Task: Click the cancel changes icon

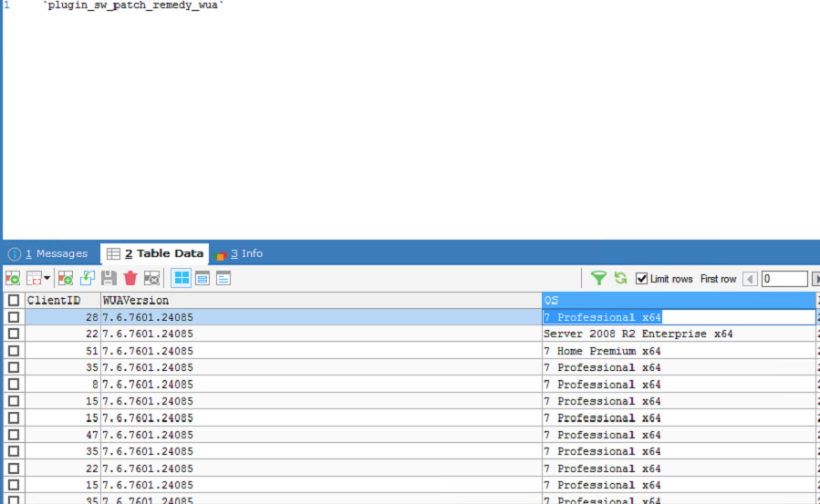Action: coord(151,278)
